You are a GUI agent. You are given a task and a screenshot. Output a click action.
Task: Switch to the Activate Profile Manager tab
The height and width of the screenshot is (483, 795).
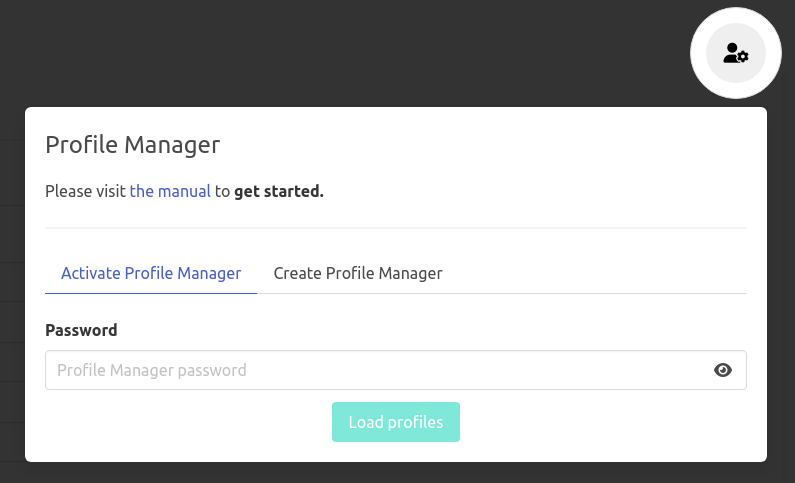coord(151,273)
